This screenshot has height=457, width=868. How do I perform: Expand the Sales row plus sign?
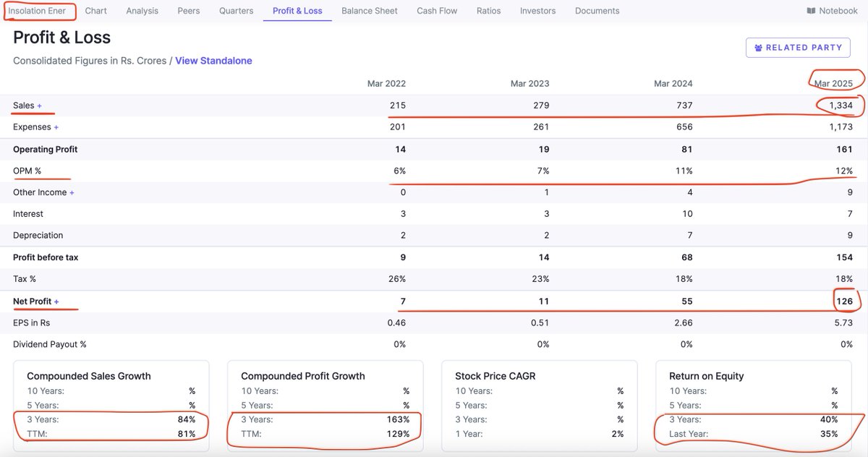[x=40, y=106]
